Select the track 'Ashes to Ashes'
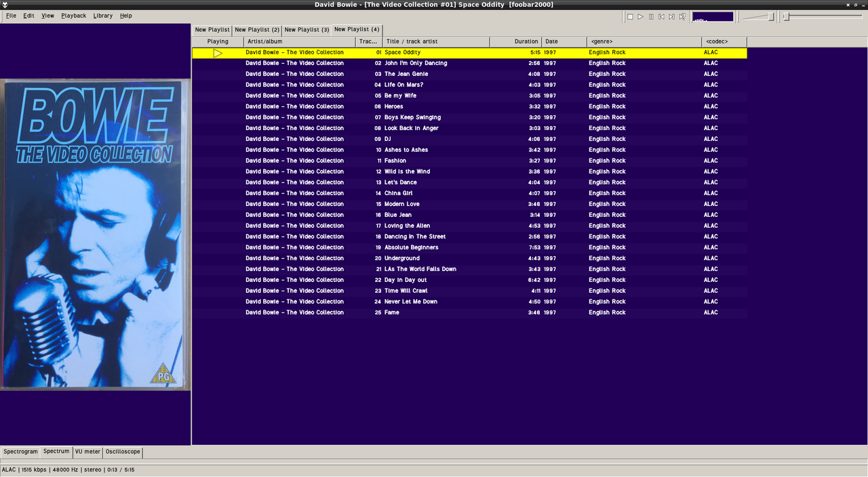Image resolution: width=868 pixels, height=477 pixels. (469, 150)
